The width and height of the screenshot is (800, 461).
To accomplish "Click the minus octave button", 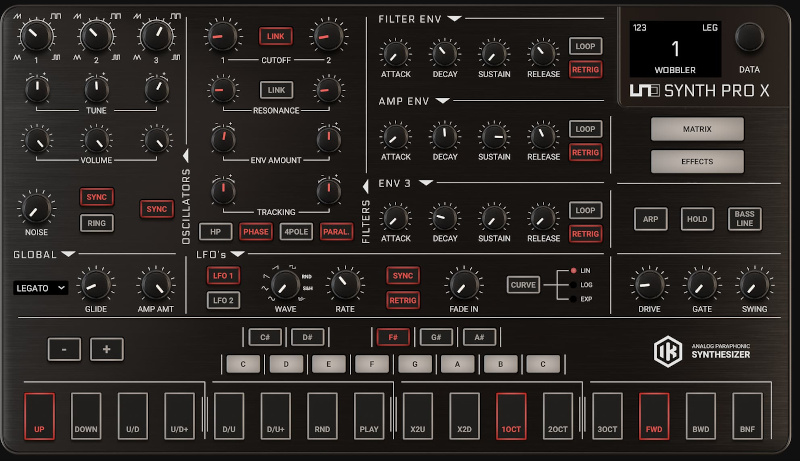I will pos(64,349).
